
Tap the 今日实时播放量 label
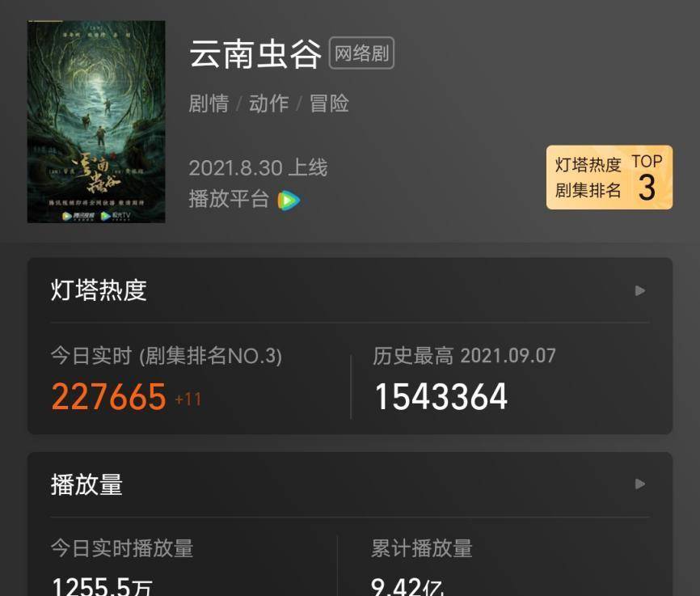(122, 548)
